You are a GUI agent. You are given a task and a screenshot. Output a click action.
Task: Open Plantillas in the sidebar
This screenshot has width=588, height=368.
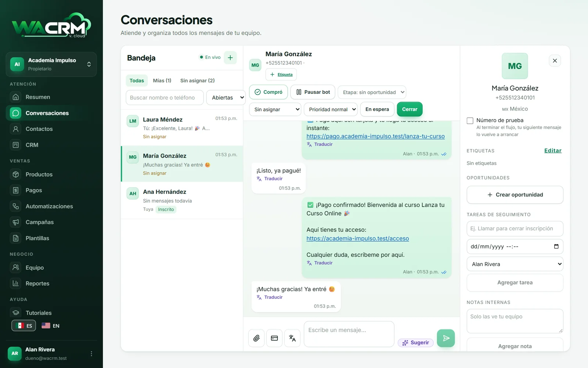pos(51,238)
